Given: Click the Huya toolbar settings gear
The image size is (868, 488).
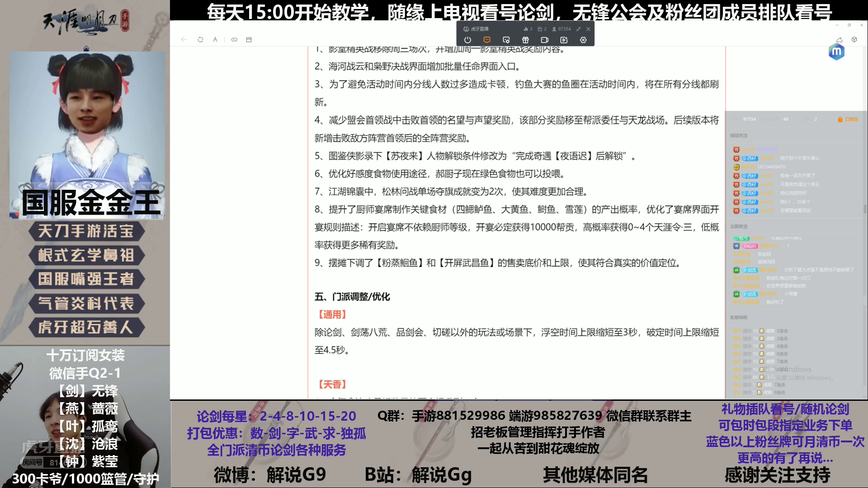Looking at the screenshot, I should click(x=583, y=40).
